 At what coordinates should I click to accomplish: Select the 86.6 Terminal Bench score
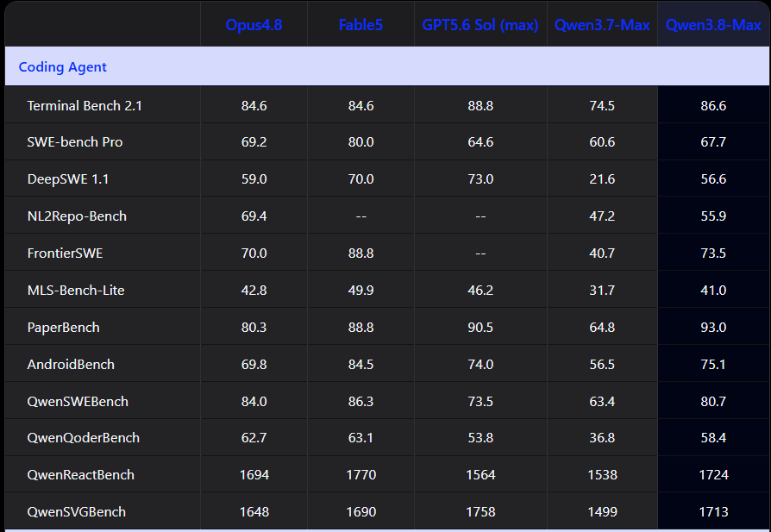tap(713, 106)
